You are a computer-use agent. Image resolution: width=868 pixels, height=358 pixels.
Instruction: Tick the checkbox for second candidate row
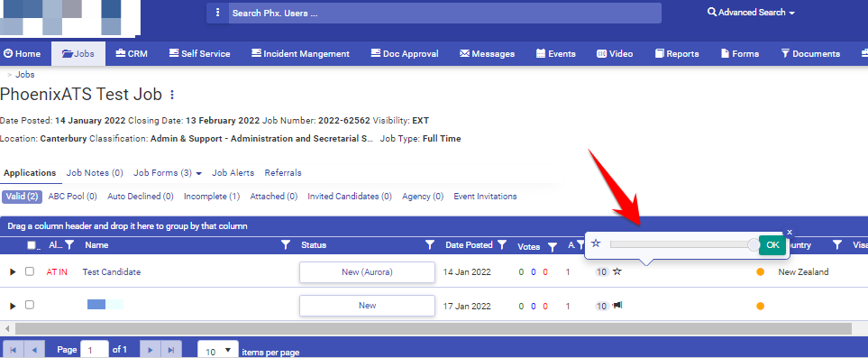[x=30, y=305]
